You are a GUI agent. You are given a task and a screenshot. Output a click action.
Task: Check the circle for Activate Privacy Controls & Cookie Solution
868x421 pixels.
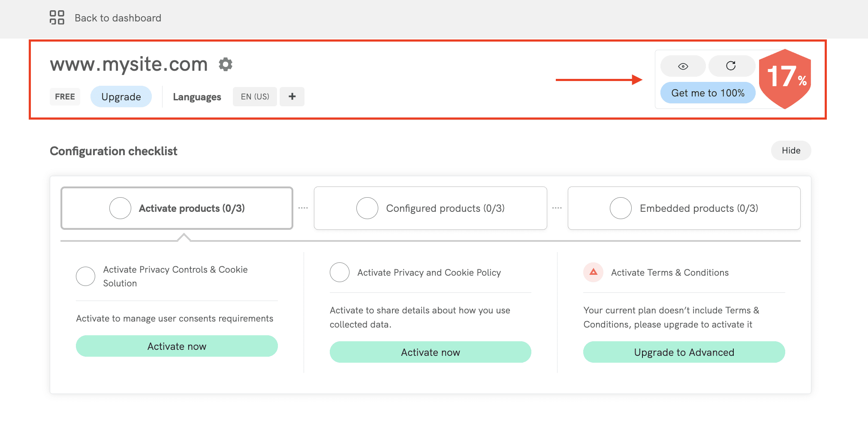86,276
